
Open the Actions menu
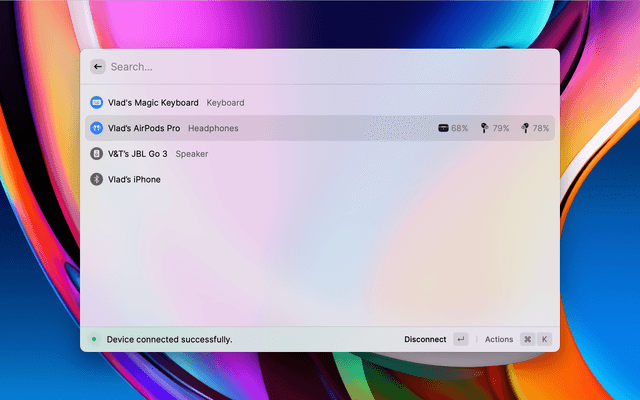(498, 340)
